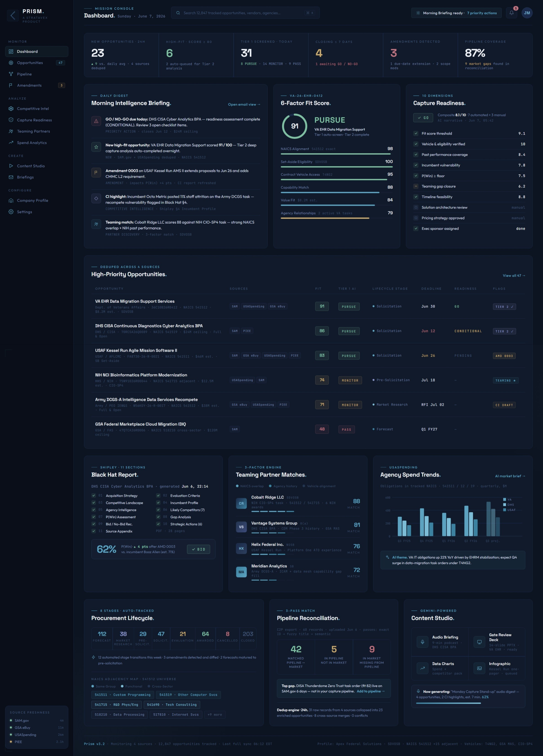Image resolution: width=543 pixels, height=756 pixels.
Task: Open Spend Analytics page
Action: pos(37,143)
